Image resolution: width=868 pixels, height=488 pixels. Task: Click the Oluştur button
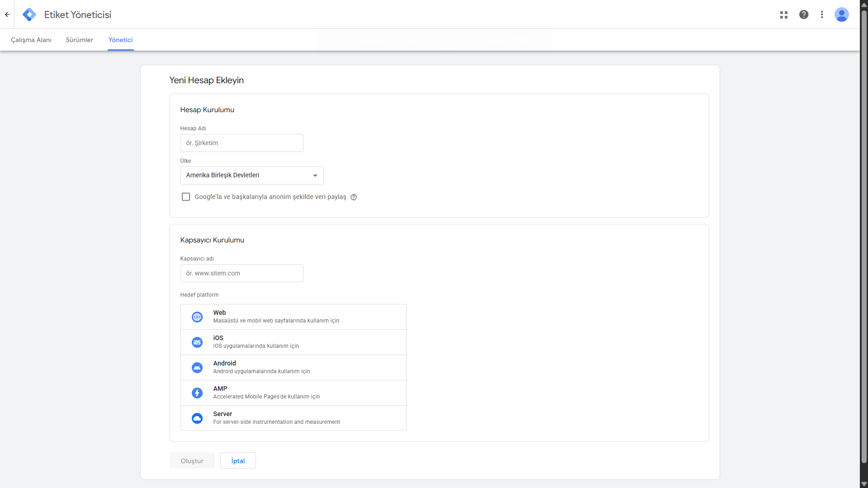(192, 460)
